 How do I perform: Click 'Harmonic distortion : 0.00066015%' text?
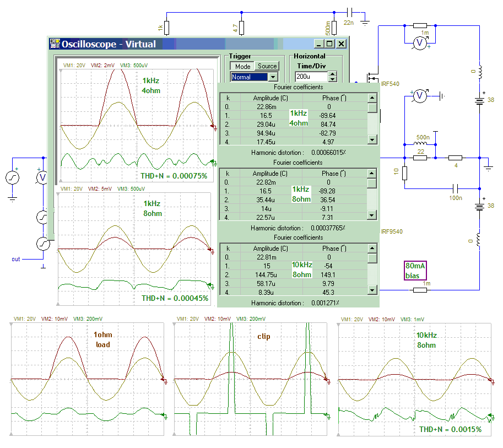[299, 153]
